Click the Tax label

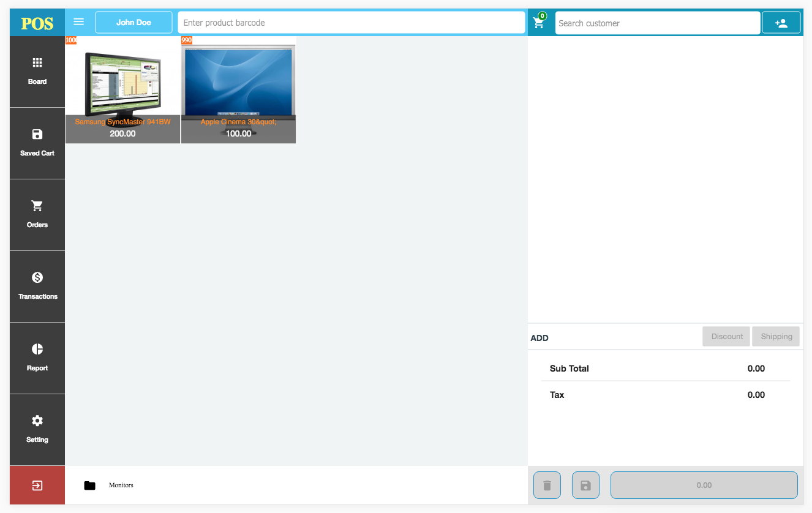[557, 395]
